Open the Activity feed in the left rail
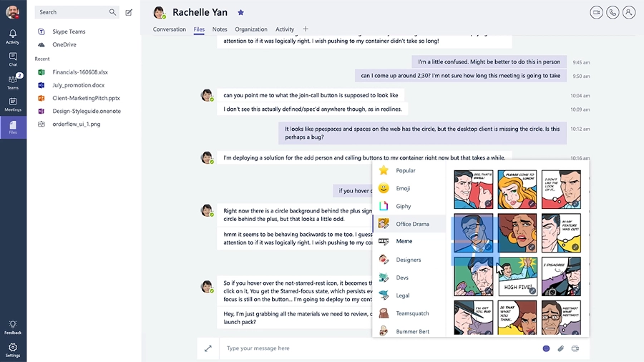Image resolution: width=644 pixels, height=362 pixels. coord(13,36)
